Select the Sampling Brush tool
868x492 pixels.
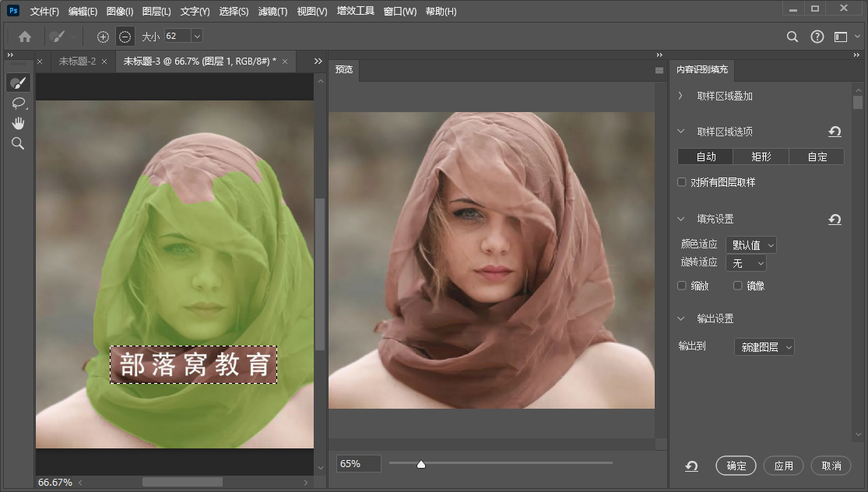click(18, 83)
